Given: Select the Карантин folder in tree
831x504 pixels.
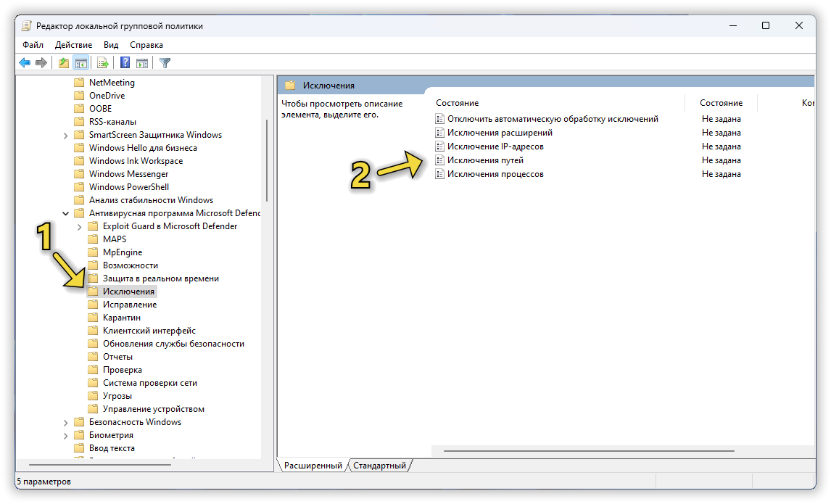Looking at the screenshot, I should tap(121, 318).
